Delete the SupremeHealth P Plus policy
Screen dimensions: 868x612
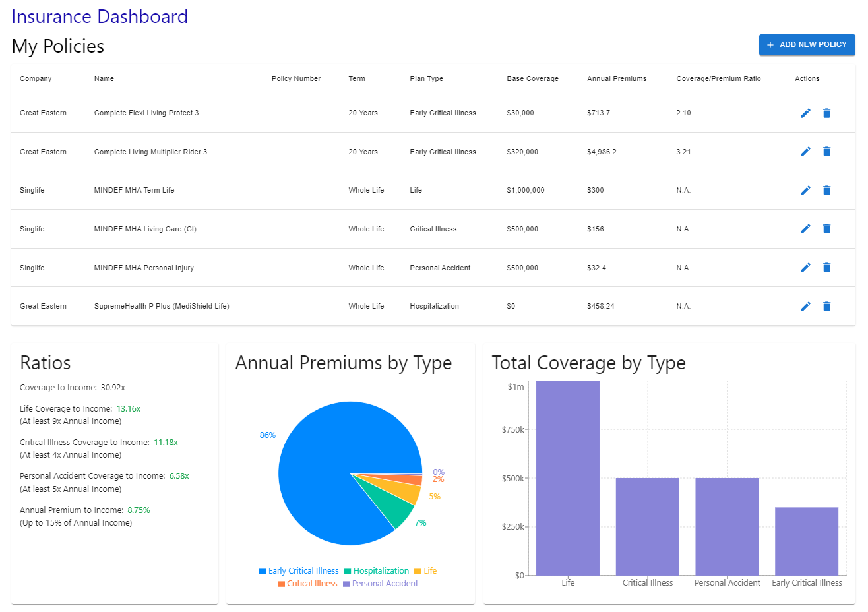click(x=826, y=307)
